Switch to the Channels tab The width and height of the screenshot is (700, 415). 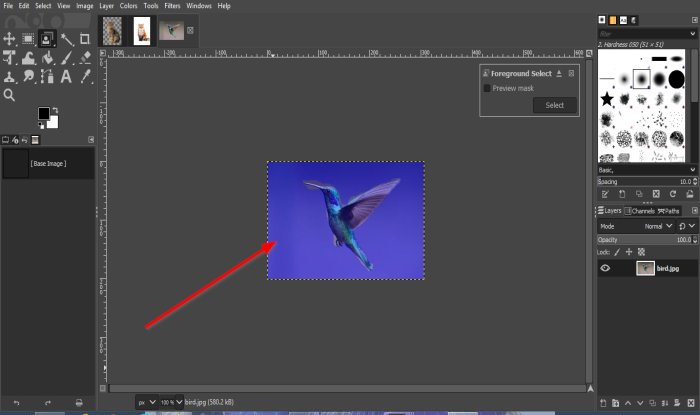tap(639, 211)
